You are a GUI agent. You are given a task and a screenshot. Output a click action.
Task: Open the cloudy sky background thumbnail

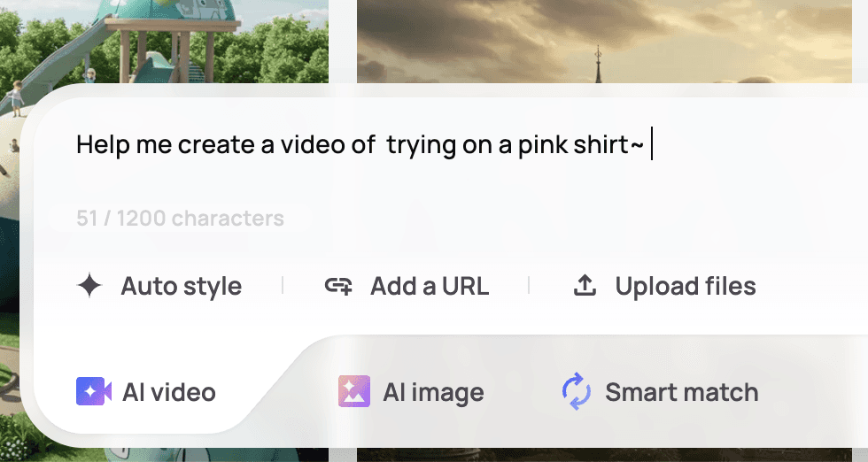tap(604, 42)
